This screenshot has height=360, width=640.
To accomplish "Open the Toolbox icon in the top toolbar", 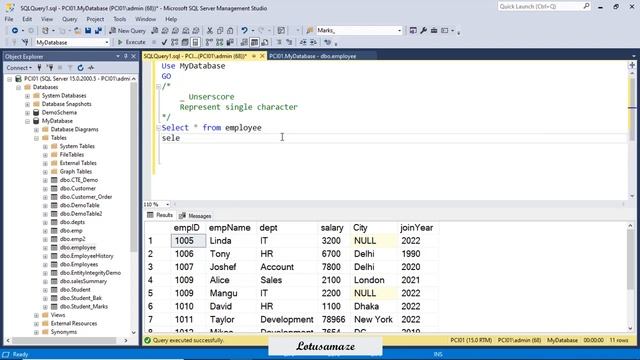I will click(x=434, y=31).
